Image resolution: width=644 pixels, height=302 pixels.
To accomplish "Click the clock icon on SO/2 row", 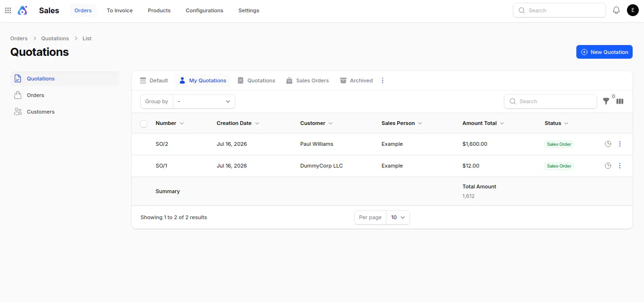I will click(608, 144).
